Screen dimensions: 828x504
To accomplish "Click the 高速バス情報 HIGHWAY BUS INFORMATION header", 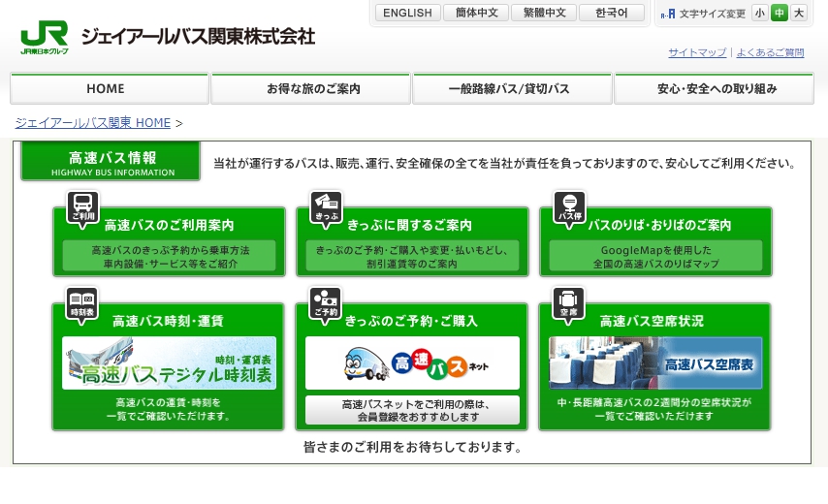I will 111,162.
